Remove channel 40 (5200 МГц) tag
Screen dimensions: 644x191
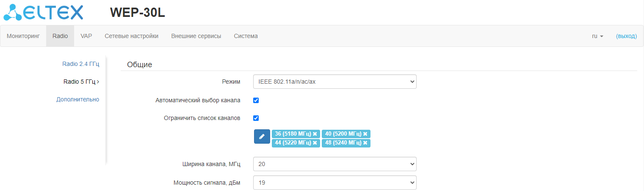coord(365,134)
